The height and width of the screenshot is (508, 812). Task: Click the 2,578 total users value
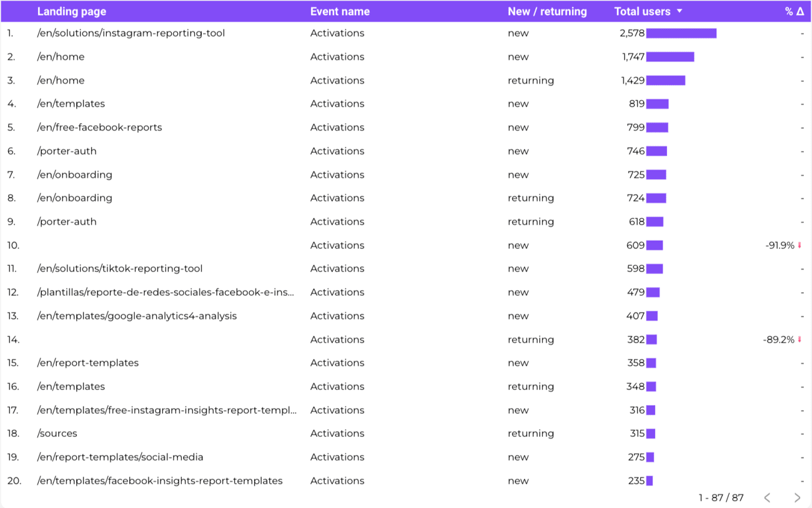point(632,33)
